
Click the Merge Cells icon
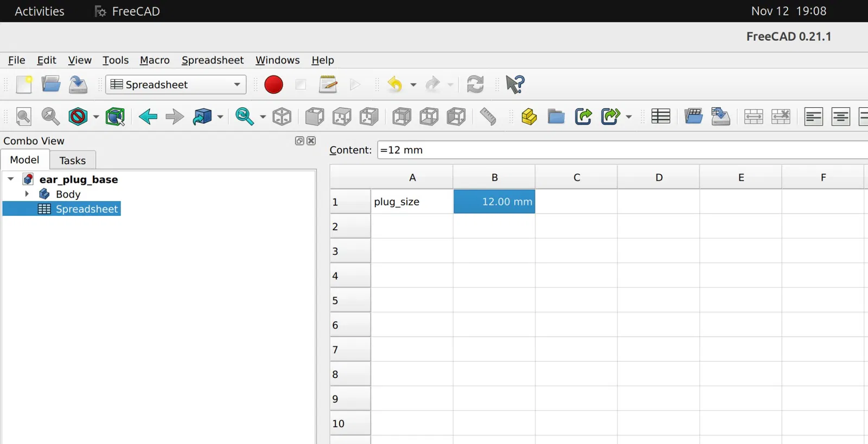(754, 117)
